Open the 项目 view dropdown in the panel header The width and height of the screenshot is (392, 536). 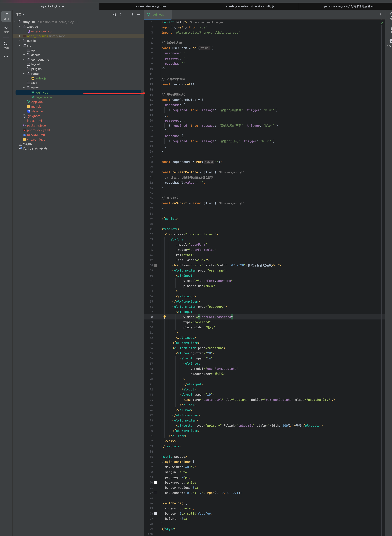tap(20, 15)
